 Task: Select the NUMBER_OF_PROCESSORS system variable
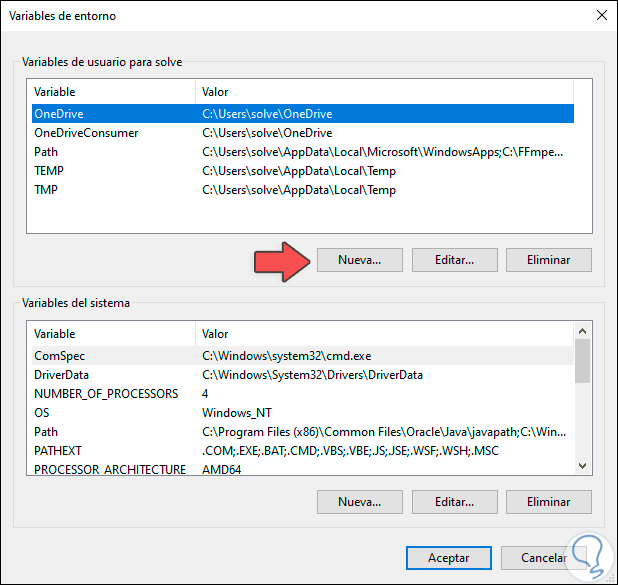(x=106, y=393)
